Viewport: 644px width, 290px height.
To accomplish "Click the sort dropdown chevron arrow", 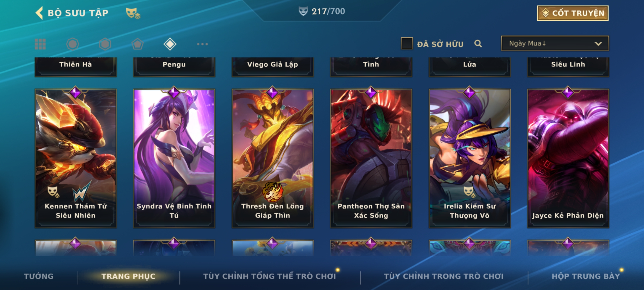I will point(598,44).
